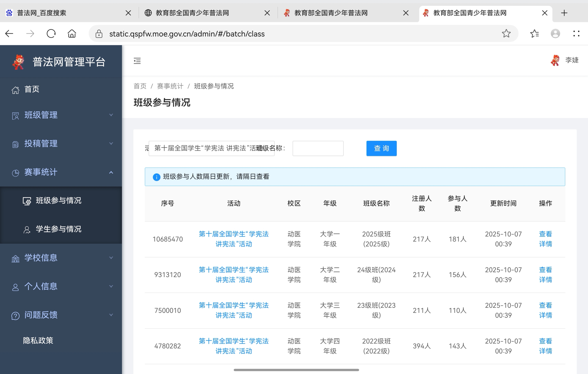Click the 赛事统计 pie chart icon
The width and height of the screenshot is (588, 374).
click(15, 172)
